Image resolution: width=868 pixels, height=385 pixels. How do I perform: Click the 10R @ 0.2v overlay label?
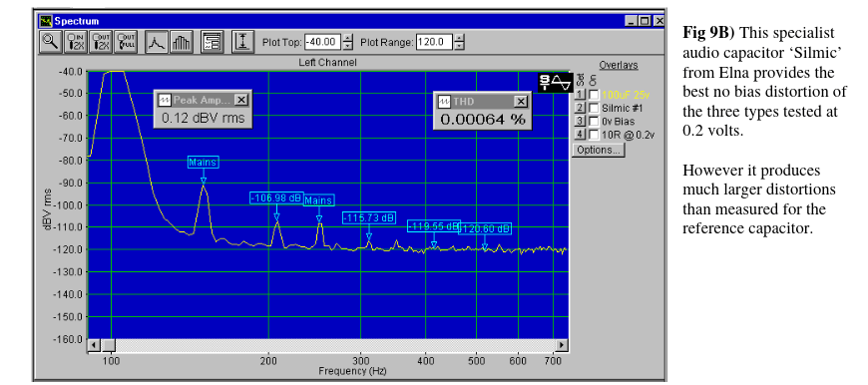628,135
